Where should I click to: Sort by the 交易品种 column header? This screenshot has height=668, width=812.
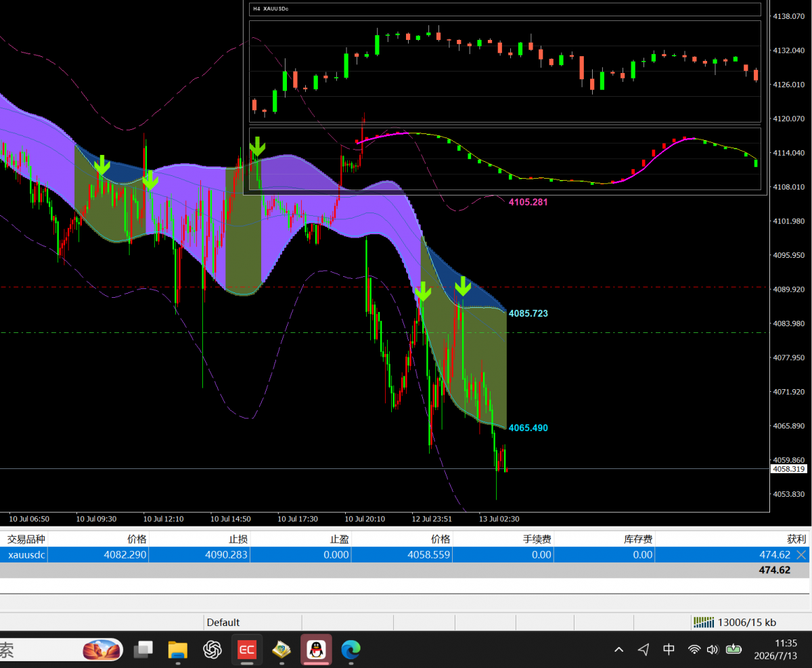click(24, 539)
